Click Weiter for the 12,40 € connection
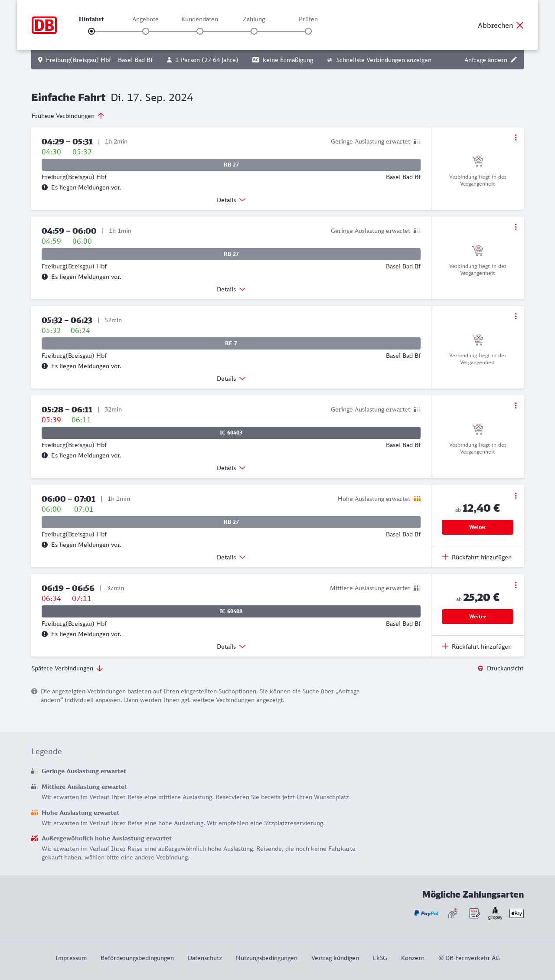 coord(477,527)
